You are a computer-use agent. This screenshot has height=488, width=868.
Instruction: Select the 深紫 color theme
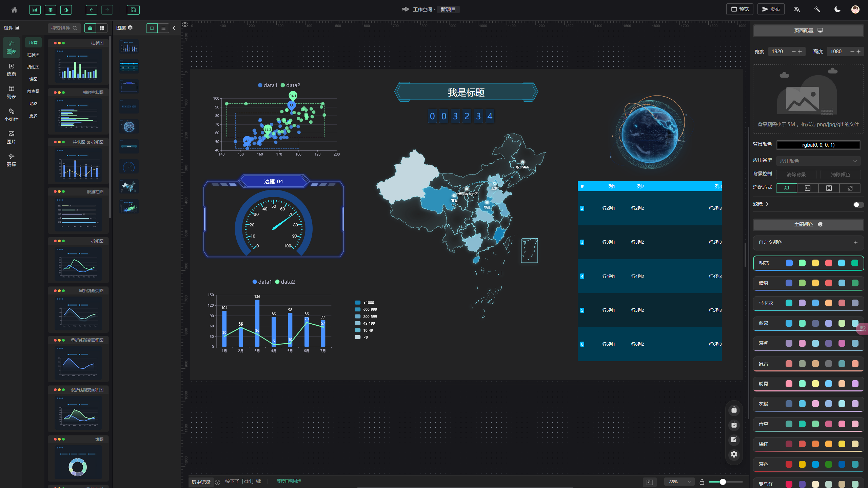point(808,344)
